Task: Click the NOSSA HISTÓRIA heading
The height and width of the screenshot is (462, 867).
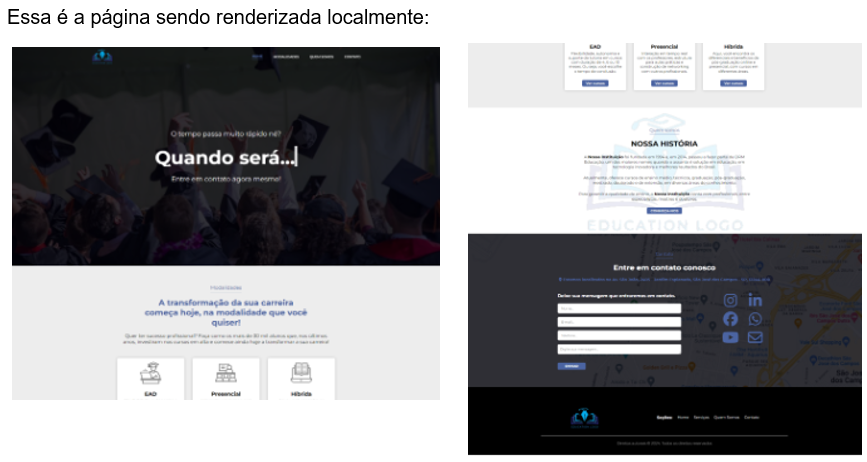Action: click(664, 144)
